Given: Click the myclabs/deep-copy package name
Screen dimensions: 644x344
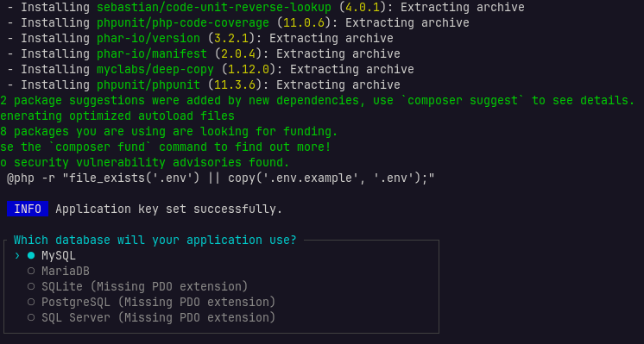Looking at the screenshot, I should [155, 69].
